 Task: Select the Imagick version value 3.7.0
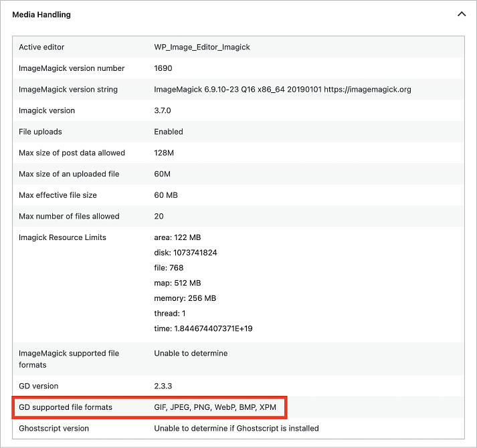click(x=163, y=110)
